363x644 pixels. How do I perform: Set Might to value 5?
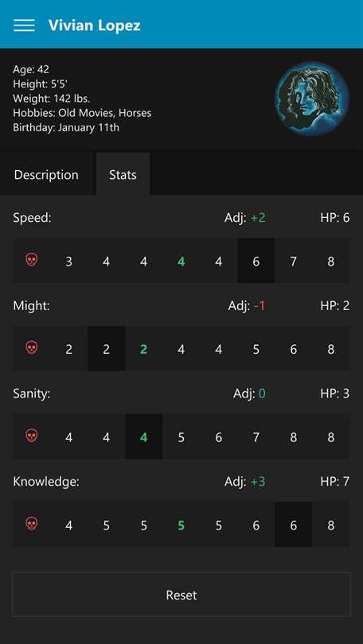pos(256,349)
